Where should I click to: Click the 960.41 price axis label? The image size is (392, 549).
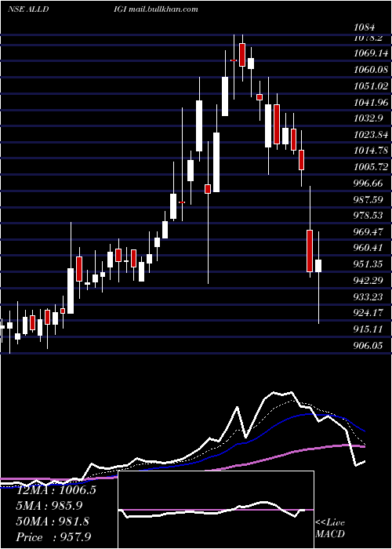coord(368,248)
